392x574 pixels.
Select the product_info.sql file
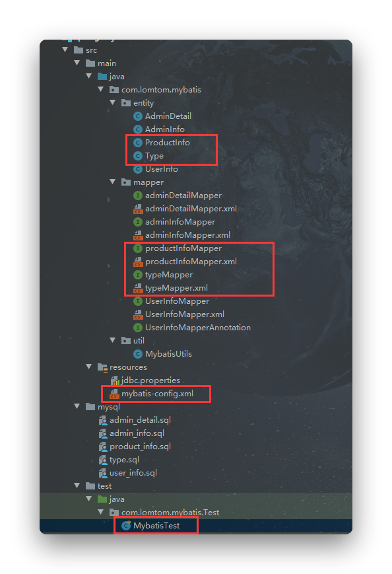tap(140, 447)
